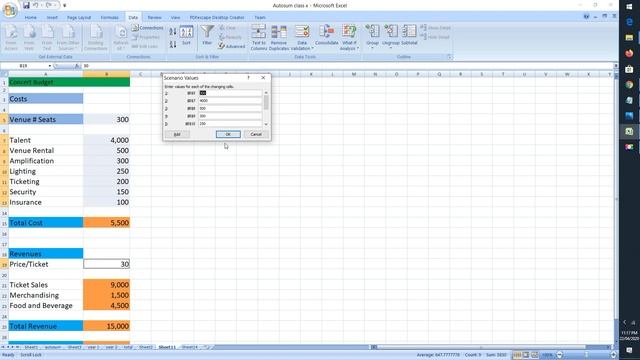
Task: Open the Name Box dropdown
Action: click(50, 66)
